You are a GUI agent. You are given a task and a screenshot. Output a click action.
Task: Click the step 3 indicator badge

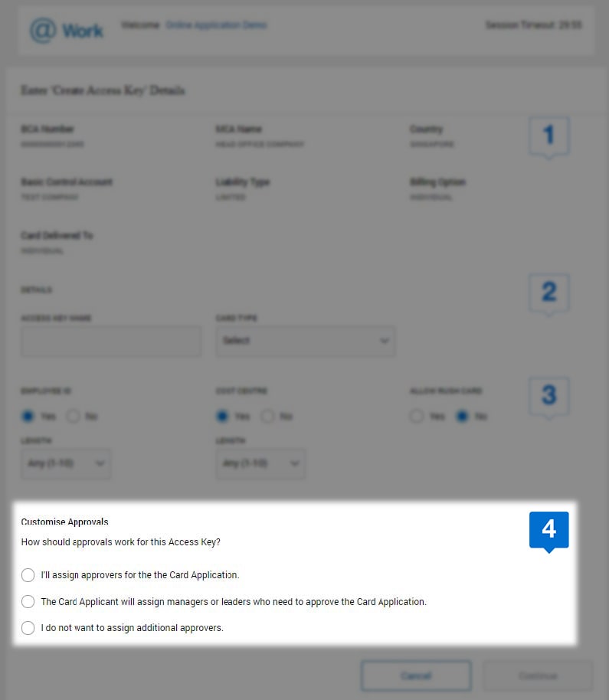click(548, 394)
